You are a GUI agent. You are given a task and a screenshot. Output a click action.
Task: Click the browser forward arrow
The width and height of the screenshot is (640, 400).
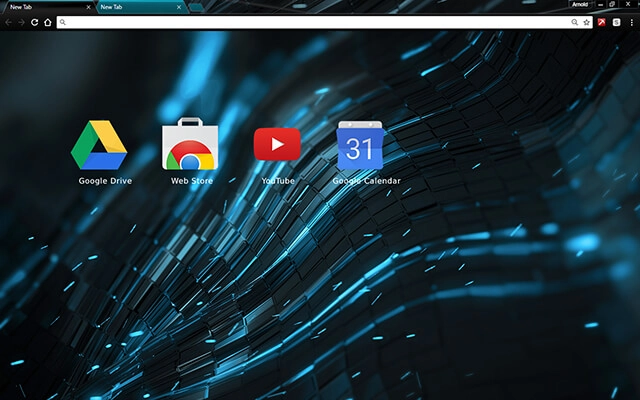[22, 22]
